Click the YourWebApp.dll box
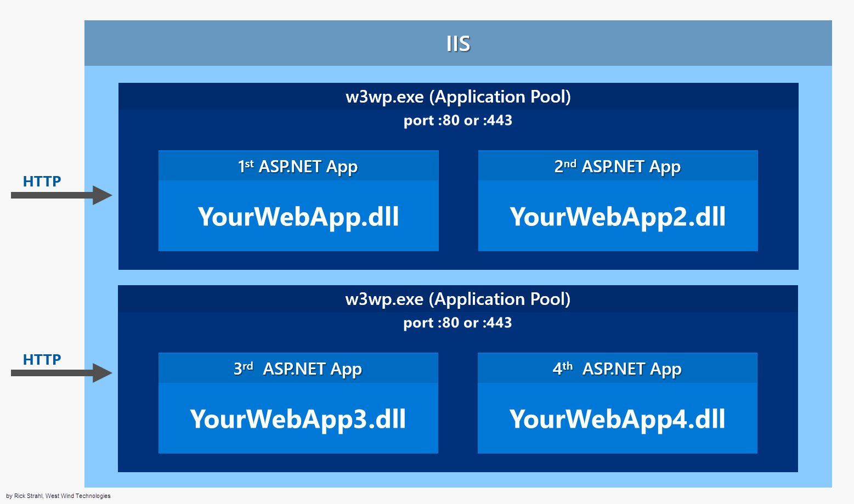The image size is (854, 504). [298, 216]
